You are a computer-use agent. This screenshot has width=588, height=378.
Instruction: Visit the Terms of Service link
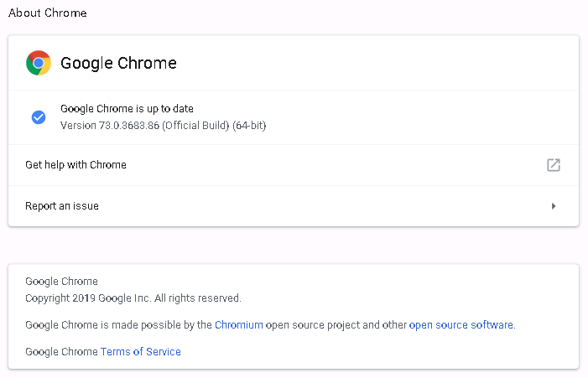[141, 352]
